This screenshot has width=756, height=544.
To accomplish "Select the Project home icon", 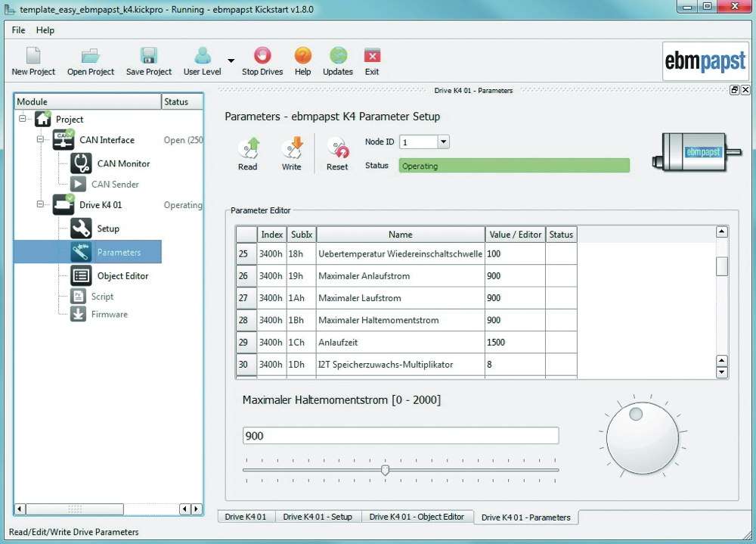I will click(x=43, y=119).
